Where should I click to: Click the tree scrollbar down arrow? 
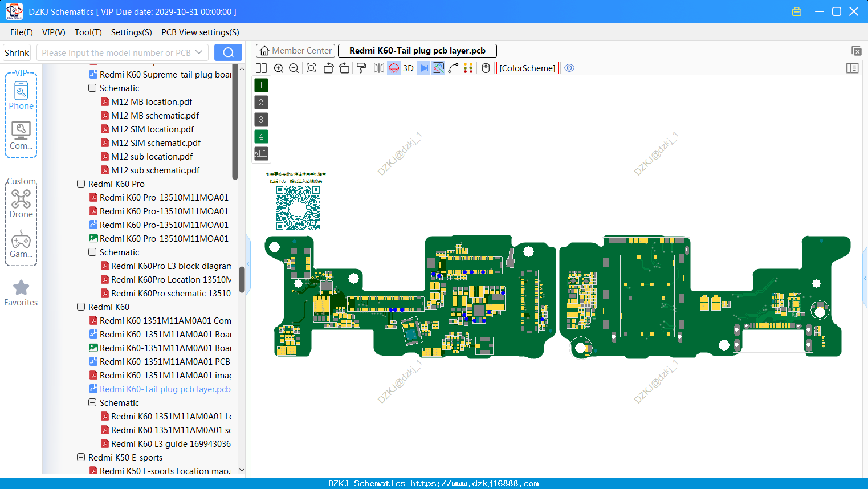point(242,470)
